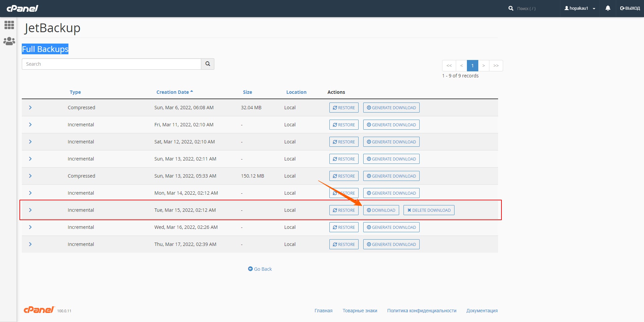Restore the Mar 11, 2022 incremental backup
The image size is (644, 322).
(x=344, y=125)
